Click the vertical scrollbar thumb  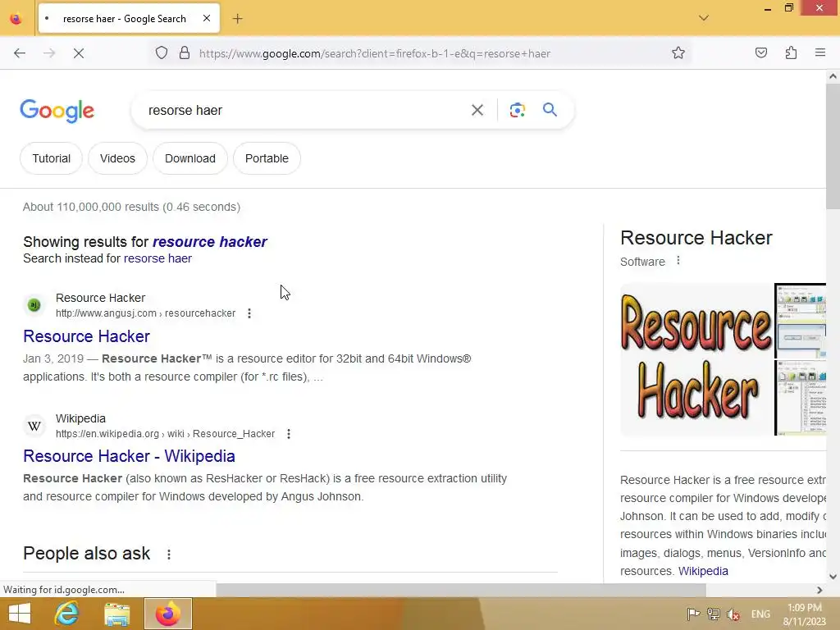(833, 148)
